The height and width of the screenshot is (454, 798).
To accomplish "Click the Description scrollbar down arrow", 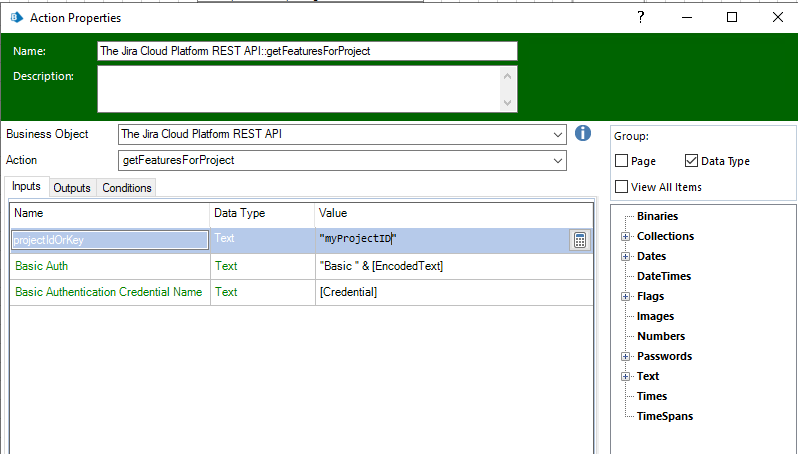I will click(509, 103).
